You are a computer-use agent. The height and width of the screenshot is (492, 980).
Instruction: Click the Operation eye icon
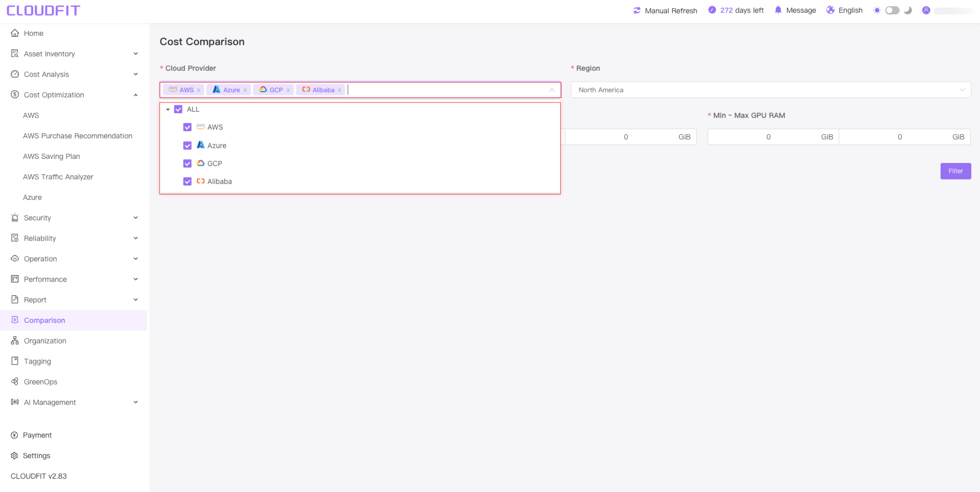(x=15, y=259)
